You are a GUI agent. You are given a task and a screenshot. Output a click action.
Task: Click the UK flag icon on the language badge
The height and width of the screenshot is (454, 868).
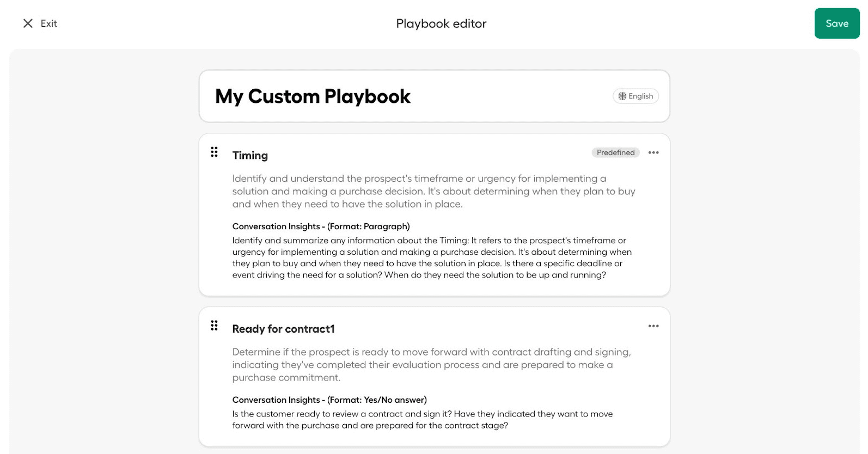622,96
